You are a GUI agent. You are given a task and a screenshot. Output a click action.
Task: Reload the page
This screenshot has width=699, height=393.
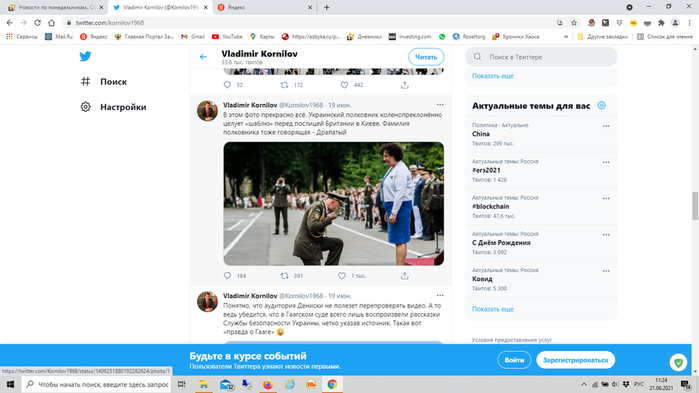(37, 23)
